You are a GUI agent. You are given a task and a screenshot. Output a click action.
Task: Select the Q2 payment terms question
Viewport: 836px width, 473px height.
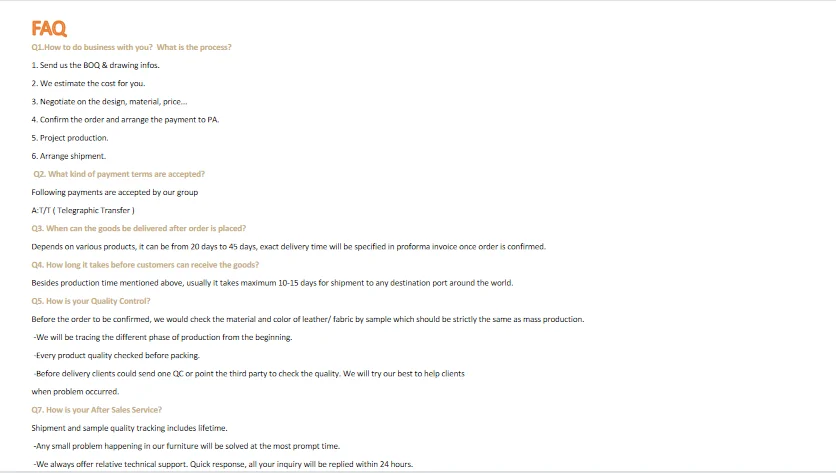coord(119,174)
